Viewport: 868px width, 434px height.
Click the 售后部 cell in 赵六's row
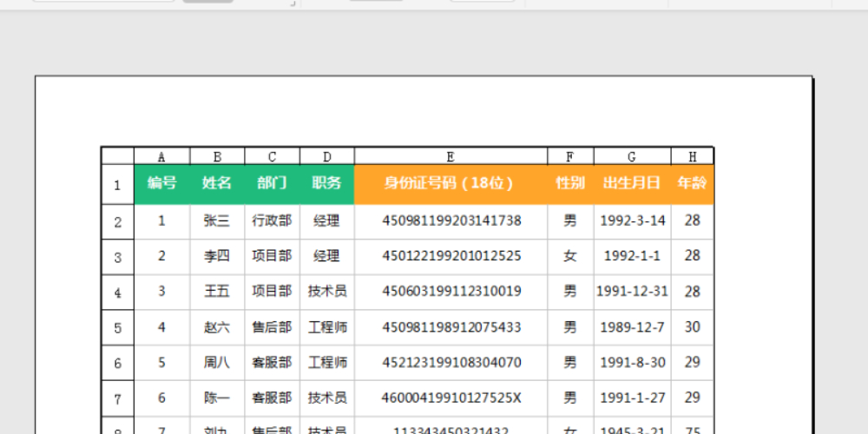272,327
